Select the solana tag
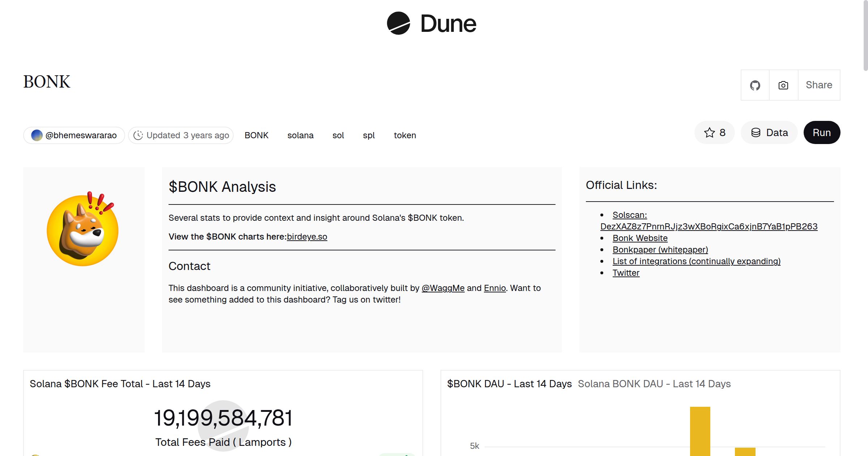Viewport: 868px width, 456px height. tap(300, 135)
